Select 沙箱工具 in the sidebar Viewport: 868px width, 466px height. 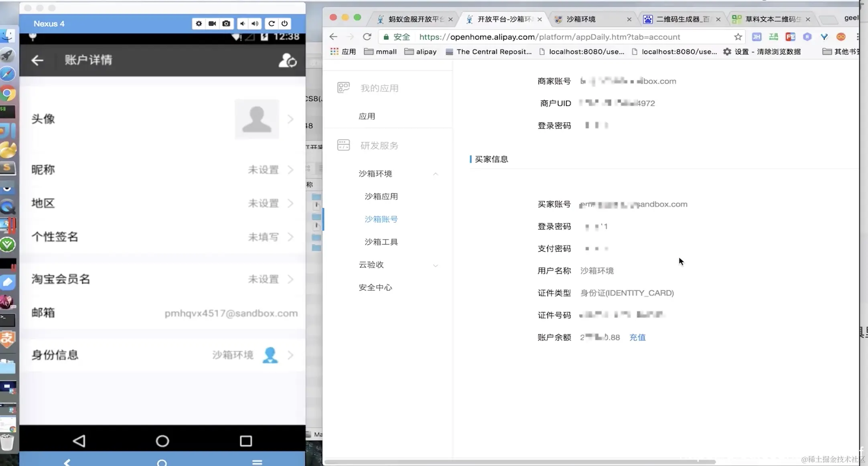point(381,242)
